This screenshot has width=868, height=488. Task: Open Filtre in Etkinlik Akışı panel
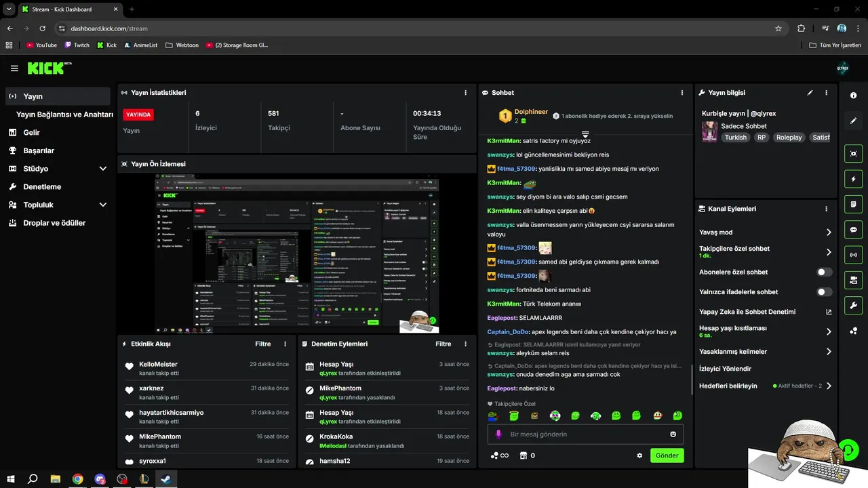263,344
